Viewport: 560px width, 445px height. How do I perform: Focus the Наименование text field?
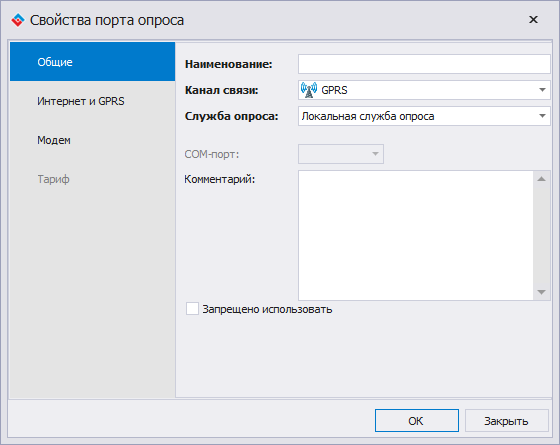pos(424,64)
